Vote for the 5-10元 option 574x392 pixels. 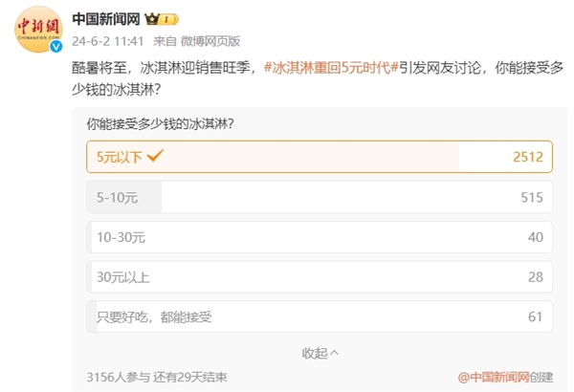tap(320, 197)
